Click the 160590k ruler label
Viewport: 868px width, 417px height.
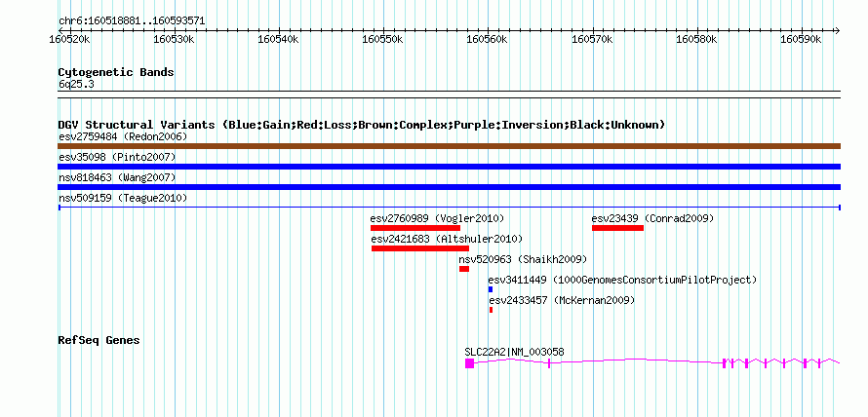pos(801,40)
